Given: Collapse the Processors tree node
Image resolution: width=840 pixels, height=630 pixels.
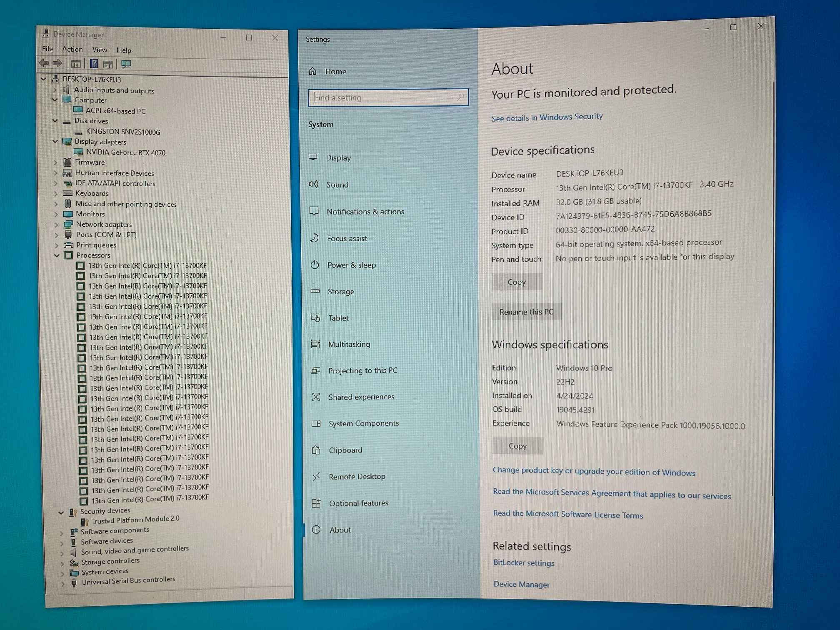Looking at the screenshot, I should point(57,255).
